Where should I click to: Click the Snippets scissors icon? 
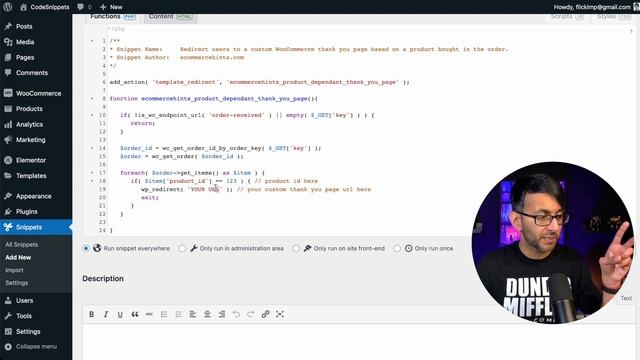8,227
